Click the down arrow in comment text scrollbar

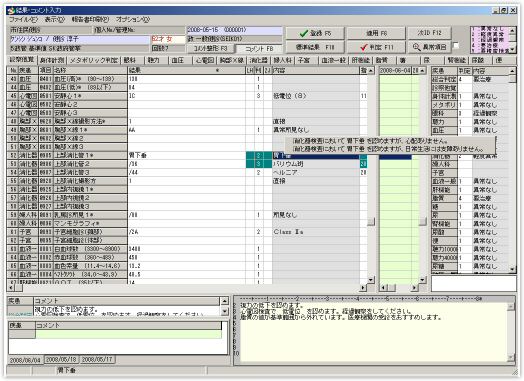click(511, 358)
